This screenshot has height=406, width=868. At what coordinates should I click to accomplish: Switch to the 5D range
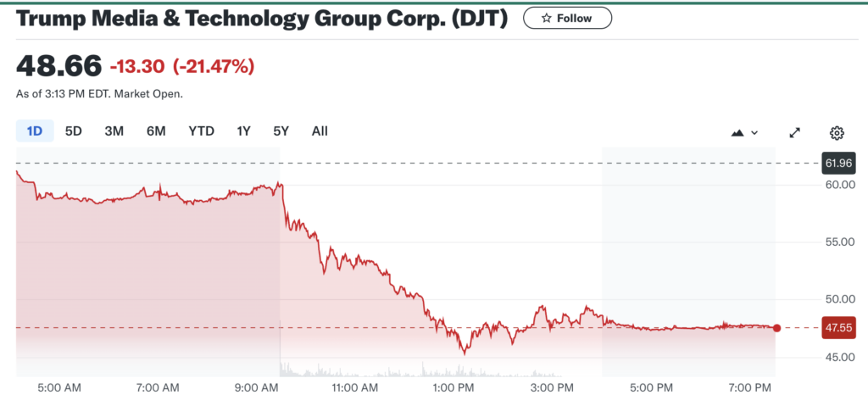[x=74, y=131]
